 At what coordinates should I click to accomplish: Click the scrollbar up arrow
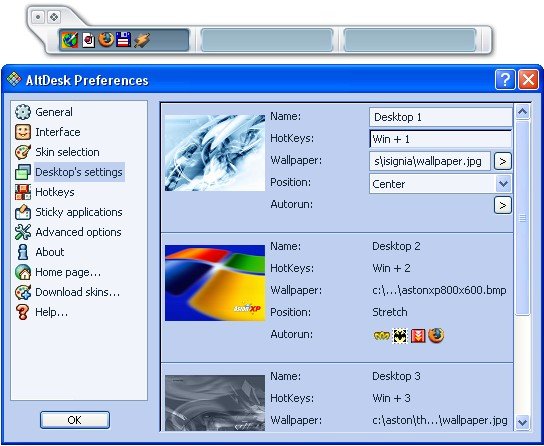(x=522, y=112)
